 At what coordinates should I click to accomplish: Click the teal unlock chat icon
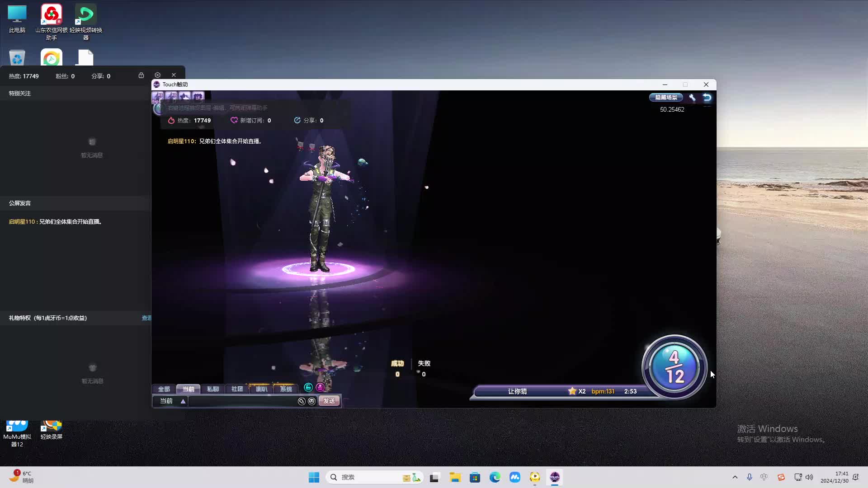coord(308,388)
